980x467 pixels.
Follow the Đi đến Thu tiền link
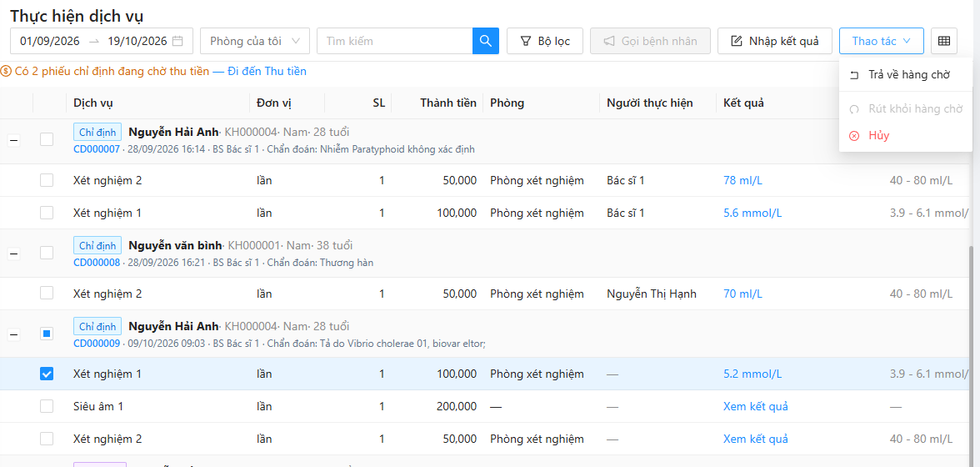tap(267, 71)
